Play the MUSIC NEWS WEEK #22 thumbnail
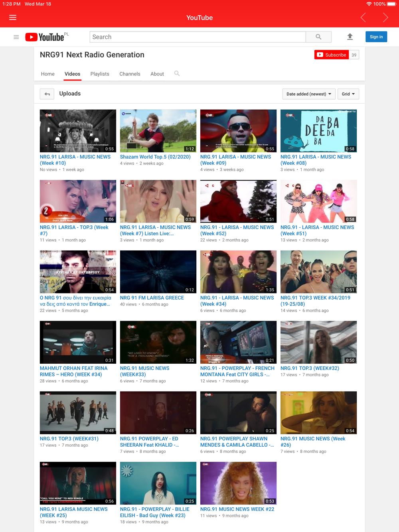Image resolution: width=399 pixels, height=532 pixels. tap(238, 483)
